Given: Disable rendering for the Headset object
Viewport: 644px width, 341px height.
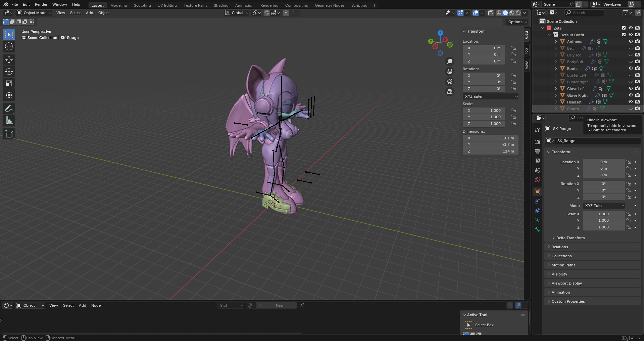Looking at the screenshot, I should point(637,102).
